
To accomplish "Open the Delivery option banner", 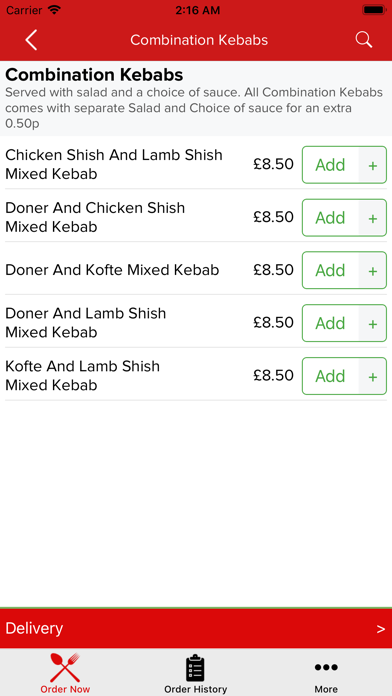I will 196,629.
